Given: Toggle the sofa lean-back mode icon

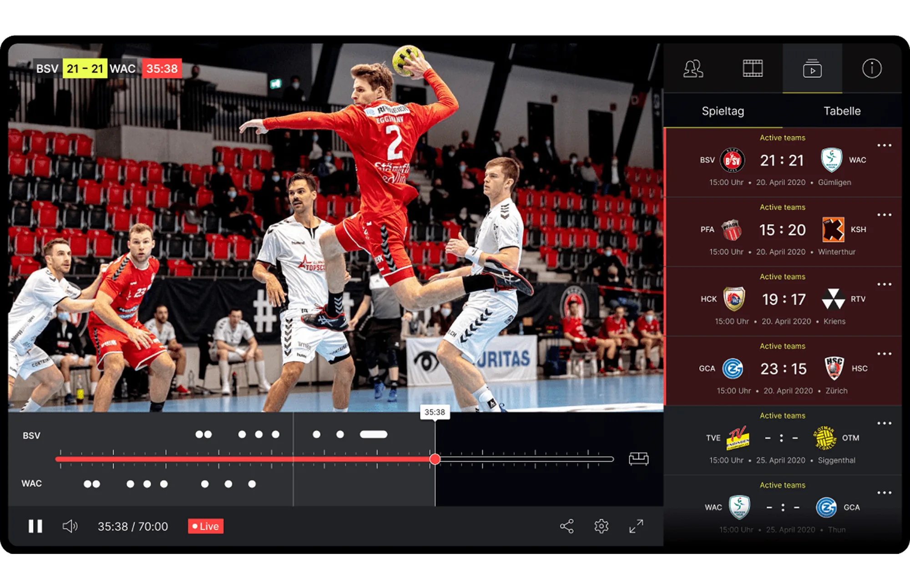Looking at the screenshot, I should [x=638, y=458].
